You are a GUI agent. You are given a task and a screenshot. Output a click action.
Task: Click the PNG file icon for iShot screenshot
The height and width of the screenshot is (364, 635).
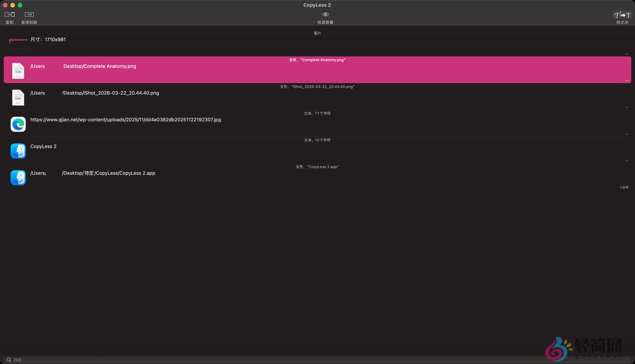pos(18,98)
